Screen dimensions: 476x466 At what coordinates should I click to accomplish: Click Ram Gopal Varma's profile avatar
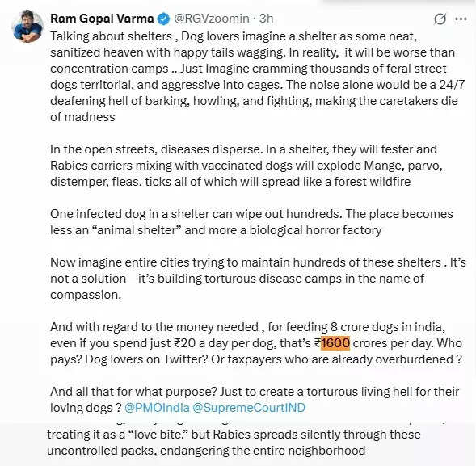click(27, 27)
